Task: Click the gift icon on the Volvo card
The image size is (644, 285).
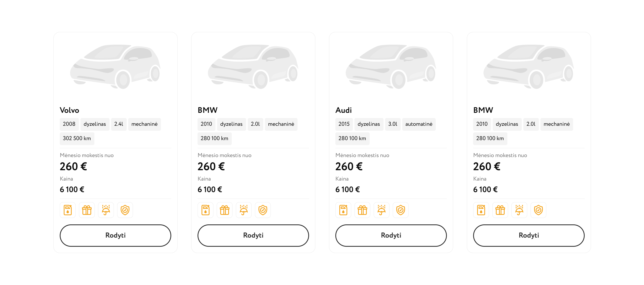Action: click(87, 210)
